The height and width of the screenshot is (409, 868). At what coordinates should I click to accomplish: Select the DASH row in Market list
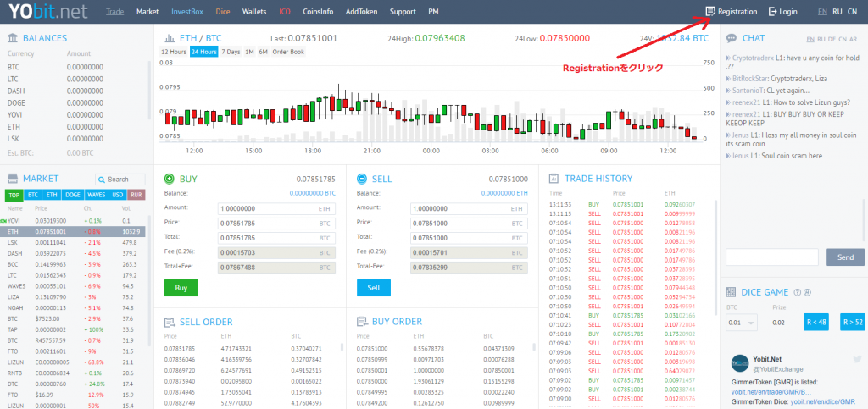75,255
